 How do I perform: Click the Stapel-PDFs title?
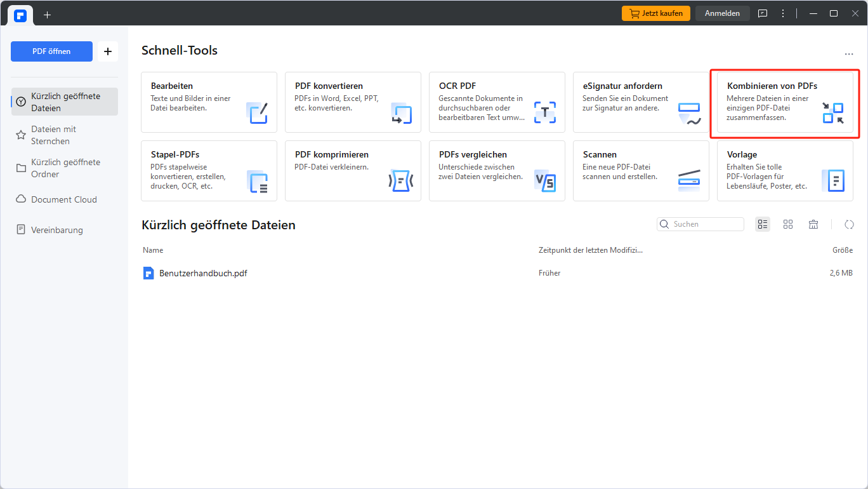175,154
